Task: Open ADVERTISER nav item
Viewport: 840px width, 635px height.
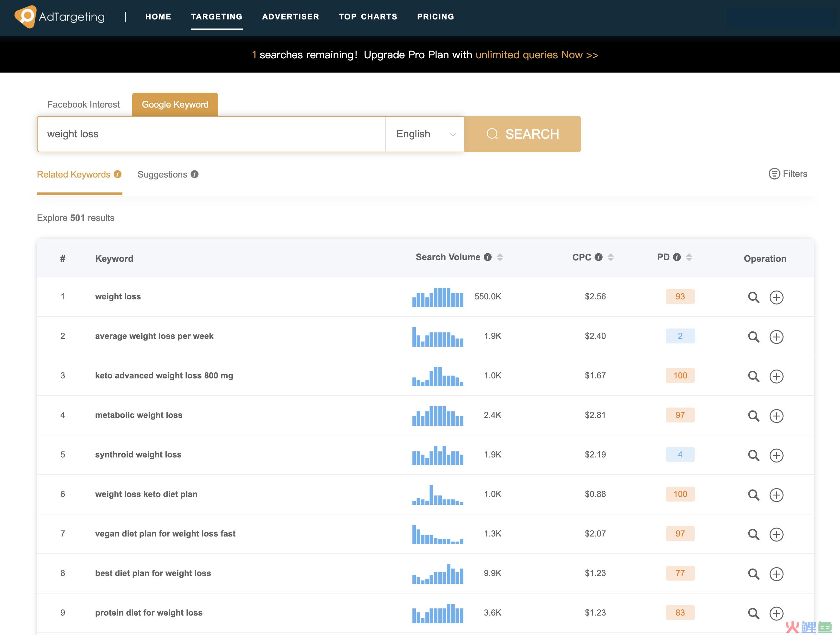Action: [x=290, y=17]
